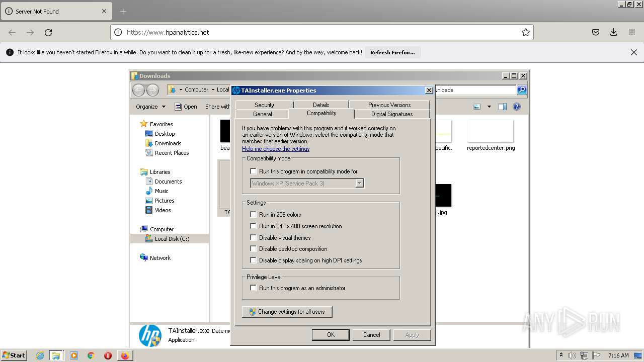Image resolution: width=644 pixels, height=362 pixels.
Task: Open the Organize dropdown menu
Action: click(150, 107)
